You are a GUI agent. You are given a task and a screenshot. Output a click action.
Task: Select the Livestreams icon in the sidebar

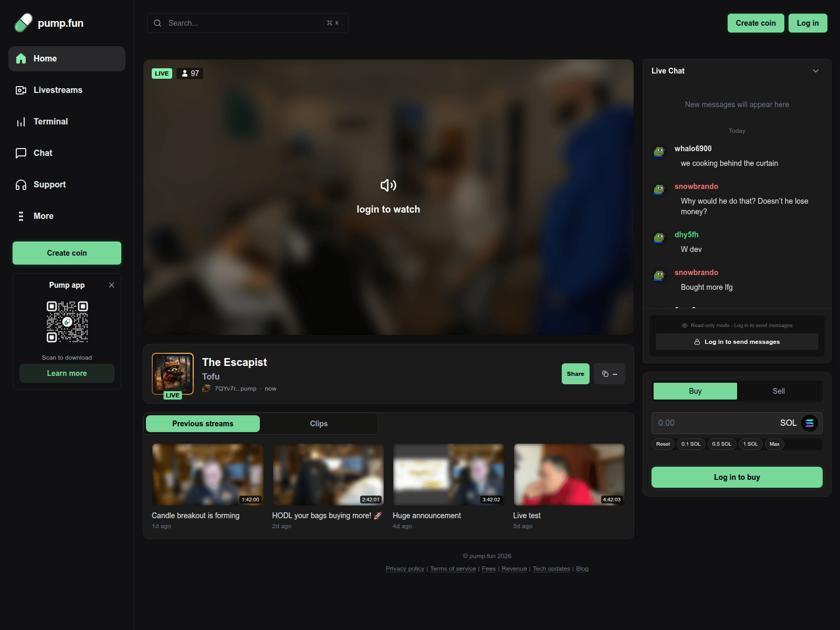[21, 90]
